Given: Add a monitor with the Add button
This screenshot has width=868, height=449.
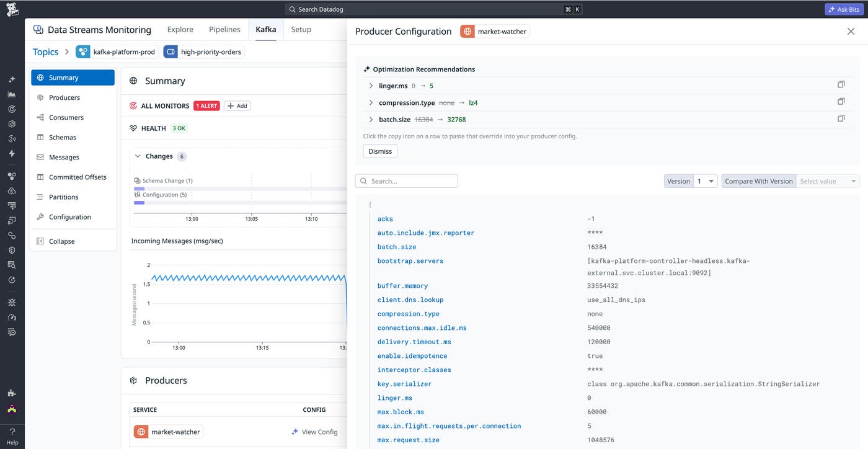Looking at the screenshot, I should (237, 106).
